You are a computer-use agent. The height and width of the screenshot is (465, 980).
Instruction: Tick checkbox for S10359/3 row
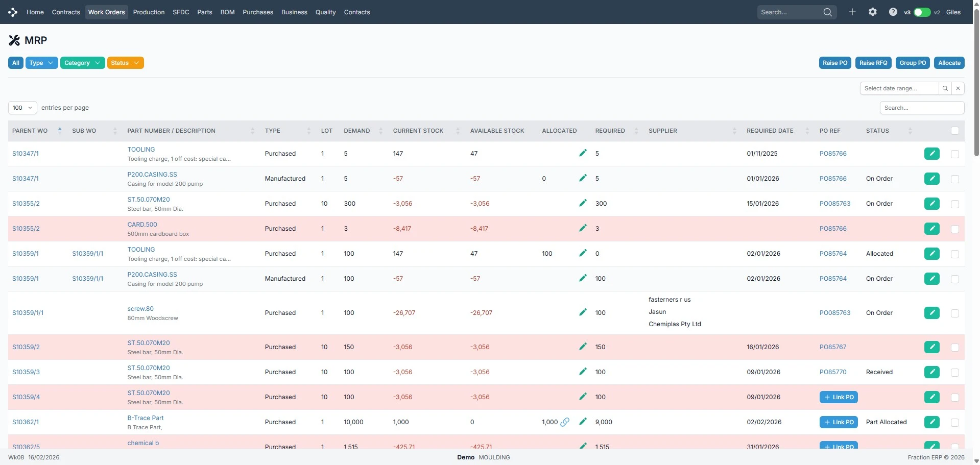tap(954, 372)
